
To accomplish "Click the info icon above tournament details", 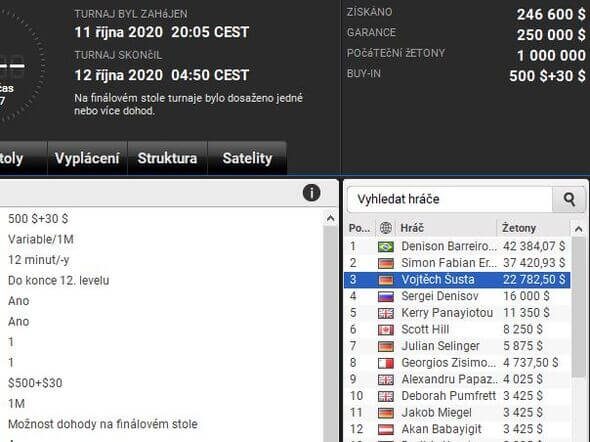I will click(311, 193).
